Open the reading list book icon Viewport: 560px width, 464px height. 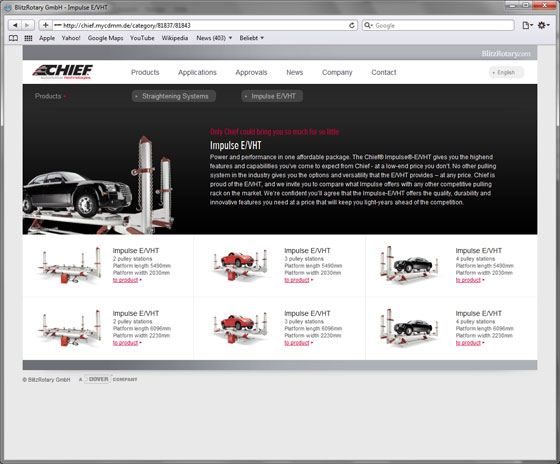pyautogui.click(x=13, y=38)
